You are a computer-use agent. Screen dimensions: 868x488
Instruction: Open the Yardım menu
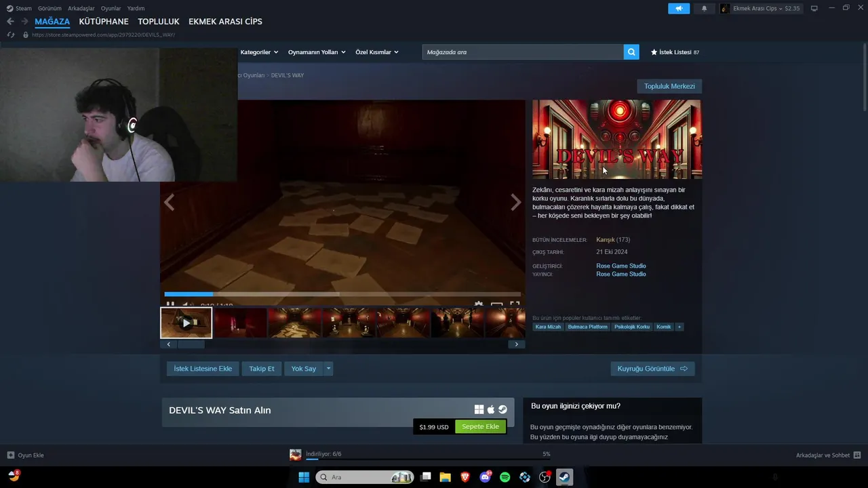click(x=136, y=8)
